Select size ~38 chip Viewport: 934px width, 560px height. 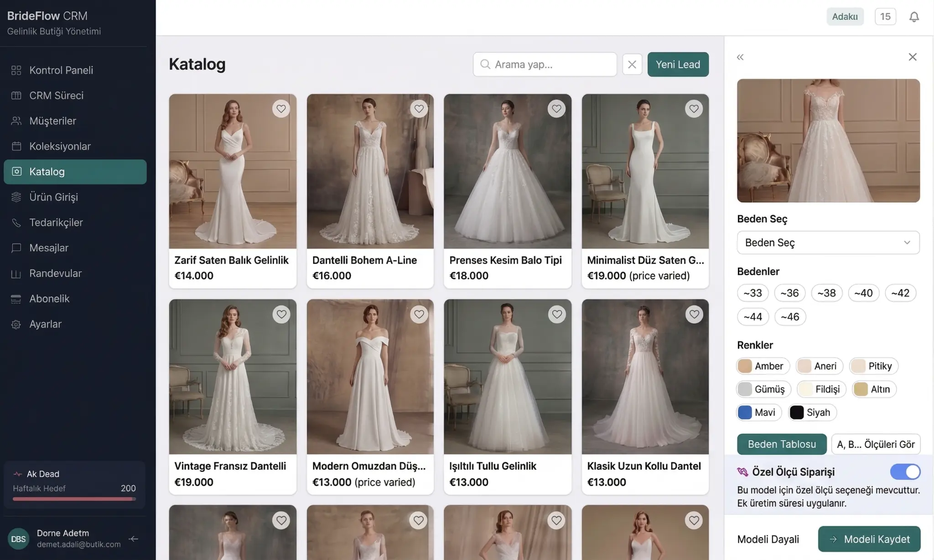pos(826,293)
